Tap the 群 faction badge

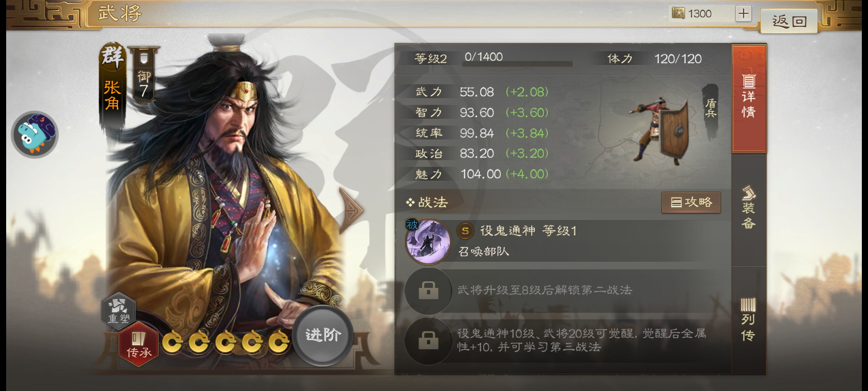[x=112, y=56]
